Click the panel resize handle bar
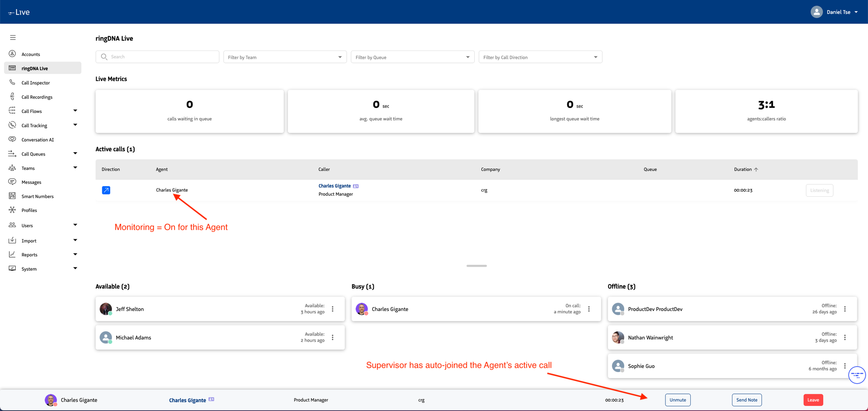The width and height of the screenshot is (868, 411). click(477, 266)
